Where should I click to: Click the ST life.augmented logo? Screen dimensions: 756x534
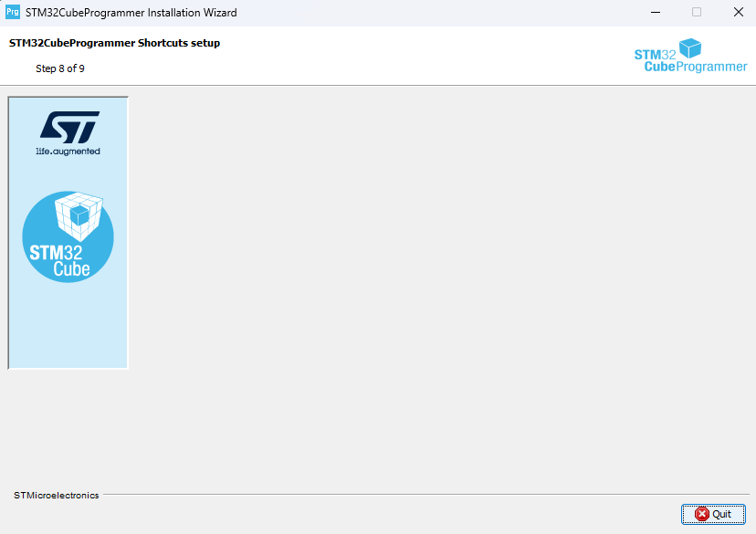[x=68, y=133]
